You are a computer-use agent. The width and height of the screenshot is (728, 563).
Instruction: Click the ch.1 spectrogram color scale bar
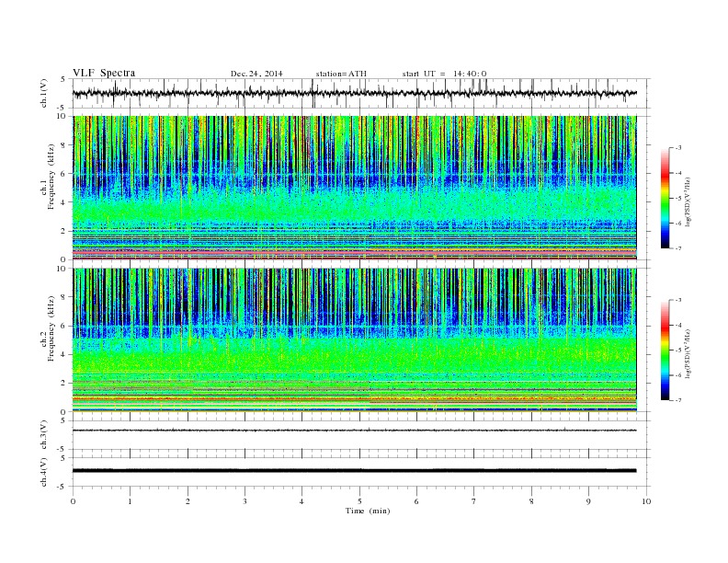click(665, 198)
